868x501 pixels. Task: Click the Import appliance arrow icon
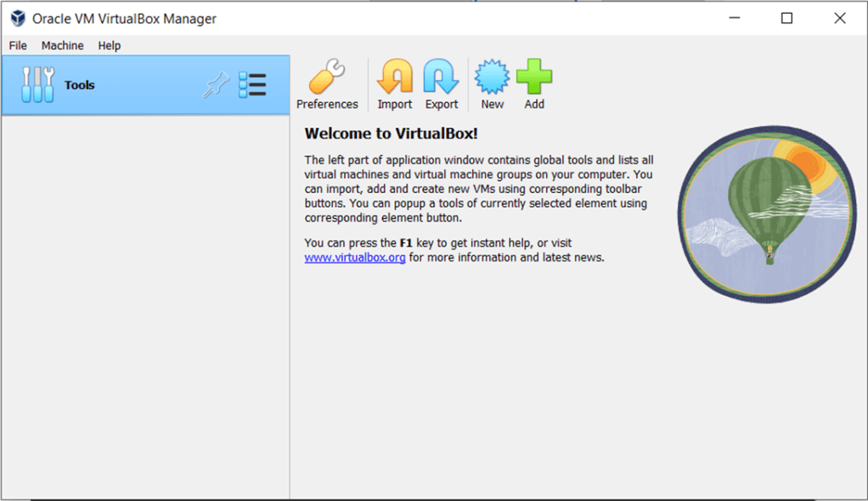pos(394,78)
